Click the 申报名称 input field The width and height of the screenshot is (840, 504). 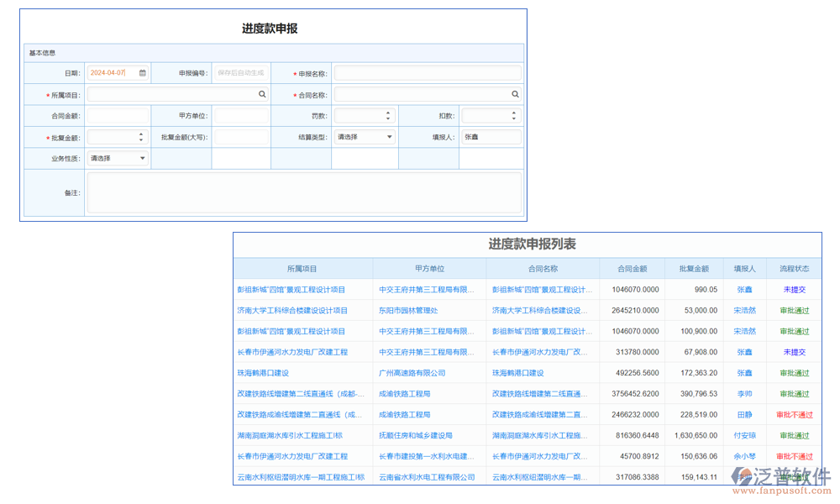428,72
